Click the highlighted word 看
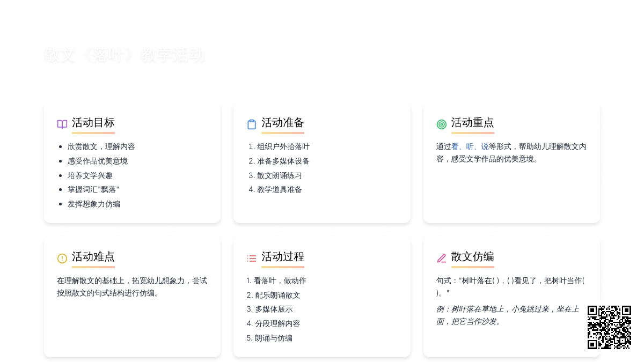Screen dimensions: 644x362 (x=455, y=146)
